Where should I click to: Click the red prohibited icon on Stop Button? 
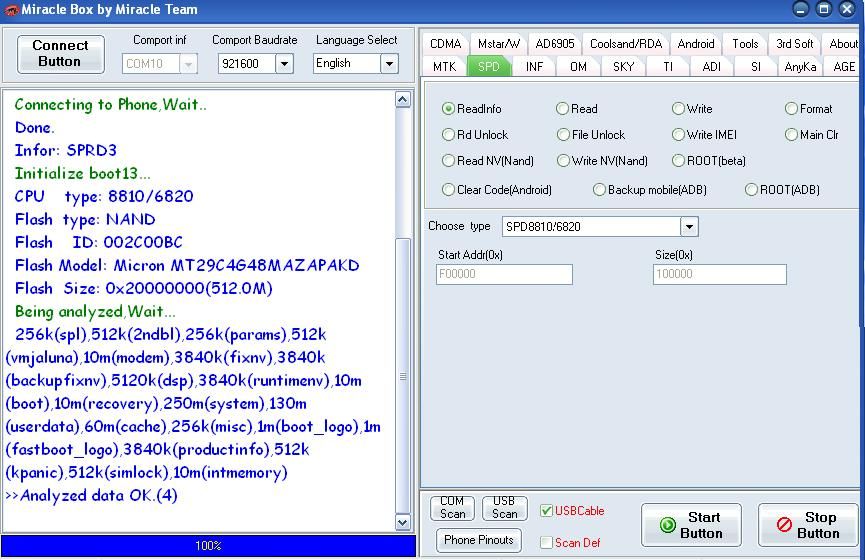(784, 525)
